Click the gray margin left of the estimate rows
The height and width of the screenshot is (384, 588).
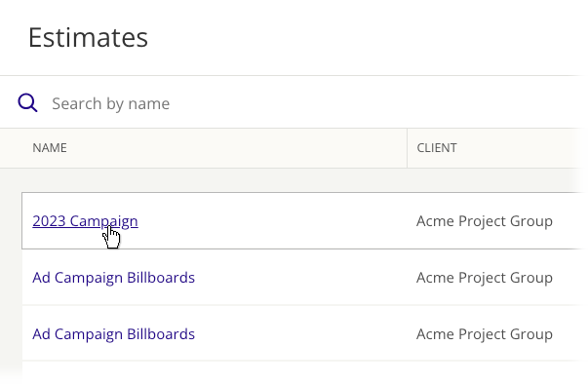[11, 285]
